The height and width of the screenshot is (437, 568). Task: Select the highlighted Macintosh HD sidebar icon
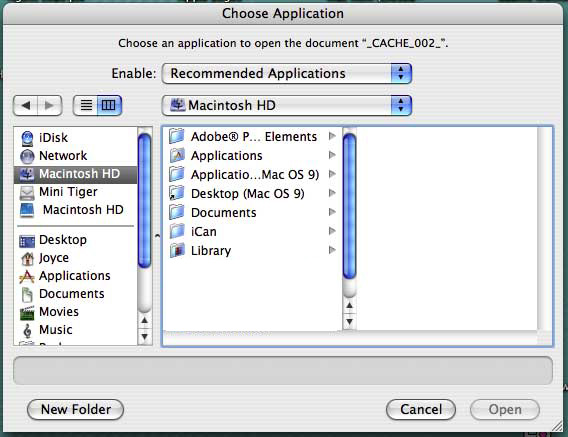[27, 174]
